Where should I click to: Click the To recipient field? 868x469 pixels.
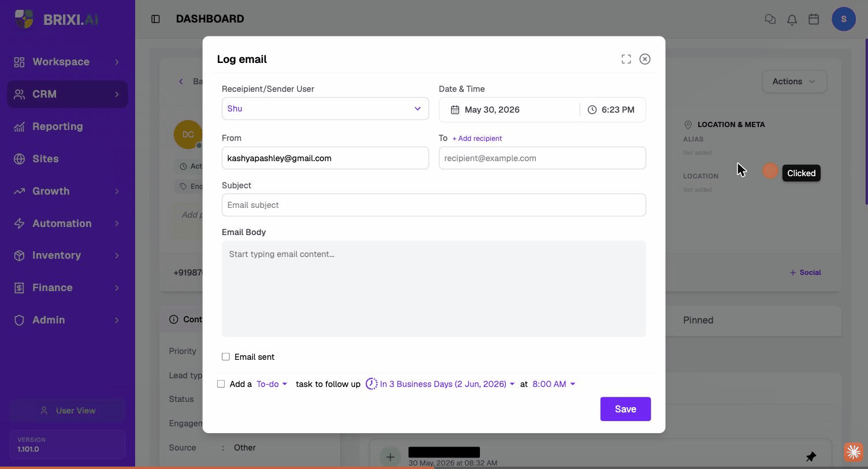coord(542,158)
